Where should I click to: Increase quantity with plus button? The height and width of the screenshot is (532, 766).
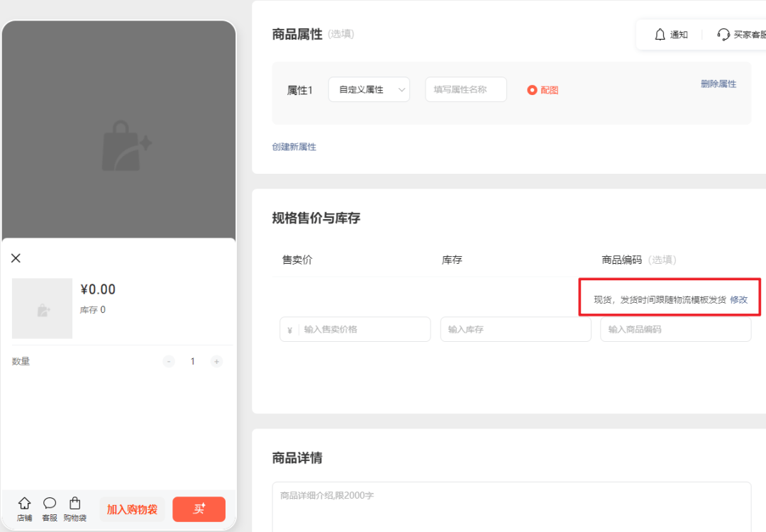click(216, 362)
